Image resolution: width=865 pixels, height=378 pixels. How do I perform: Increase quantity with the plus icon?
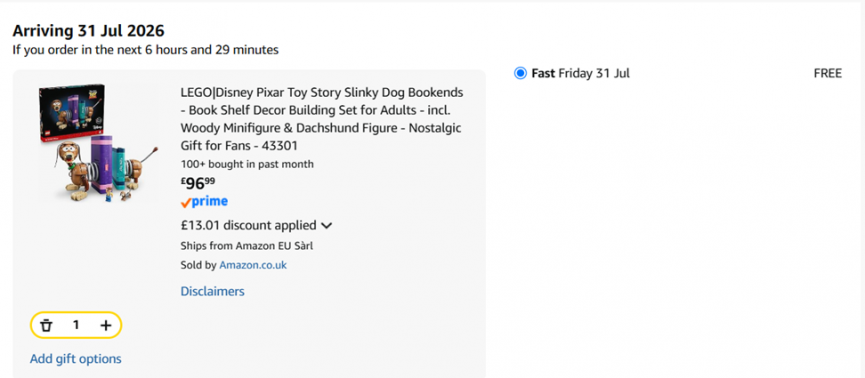pos(105,326)
